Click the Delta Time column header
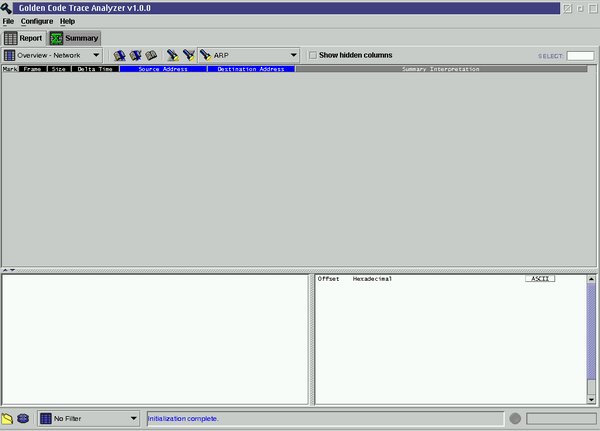The height and width of the screenshot is (431, 600). click(95, 69)
